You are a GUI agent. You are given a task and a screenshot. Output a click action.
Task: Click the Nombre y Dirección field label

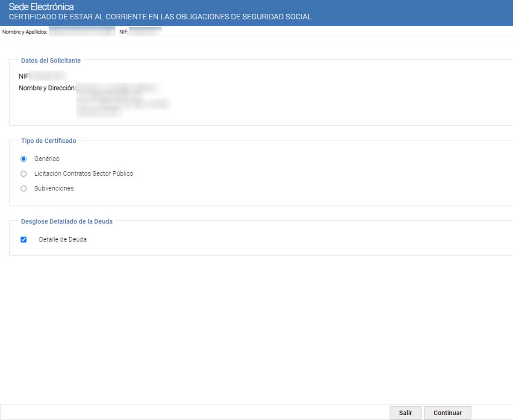pos(47,88)
